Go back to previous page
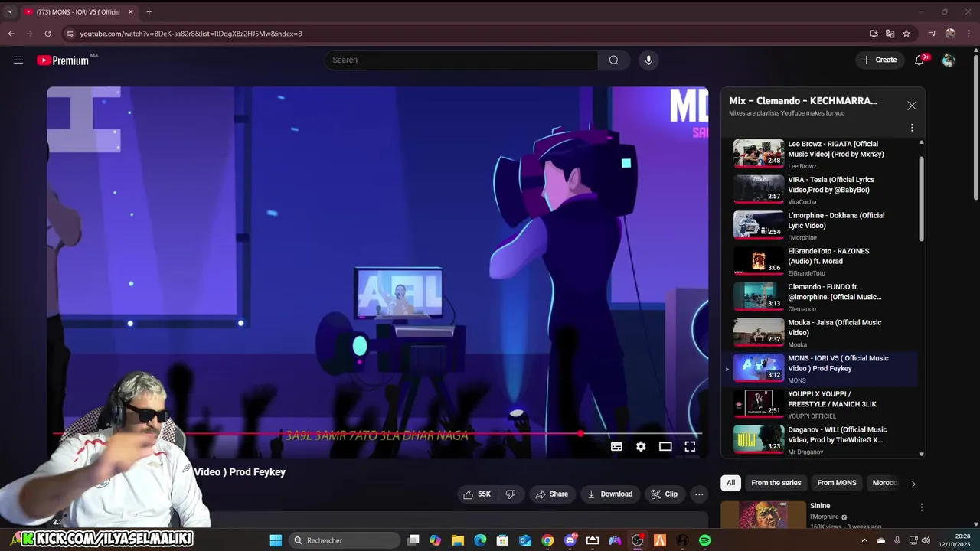 (11, 34)
